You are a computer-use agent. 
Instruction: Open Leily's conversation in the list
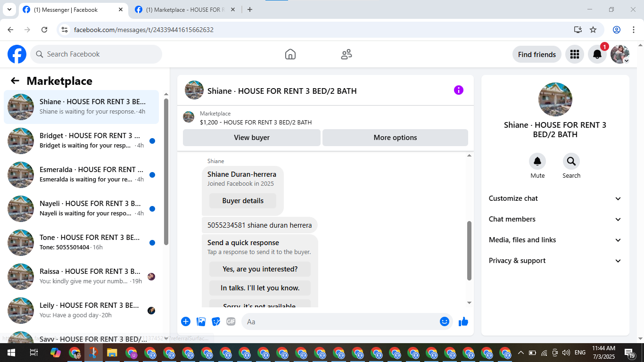[x=81, y=311]
